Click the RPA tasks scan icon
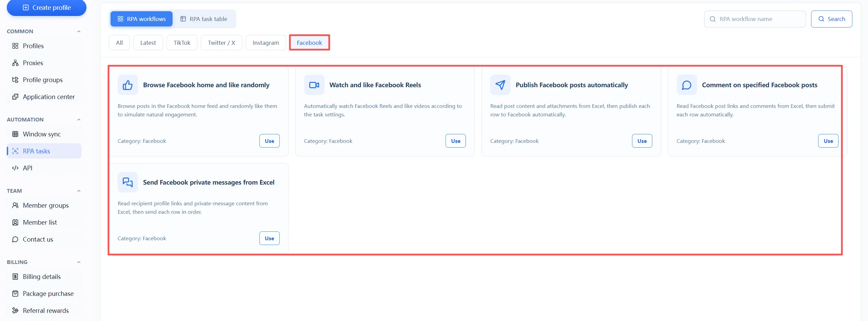The width and height of the screenshot is (868, 321). coord(15,151)
